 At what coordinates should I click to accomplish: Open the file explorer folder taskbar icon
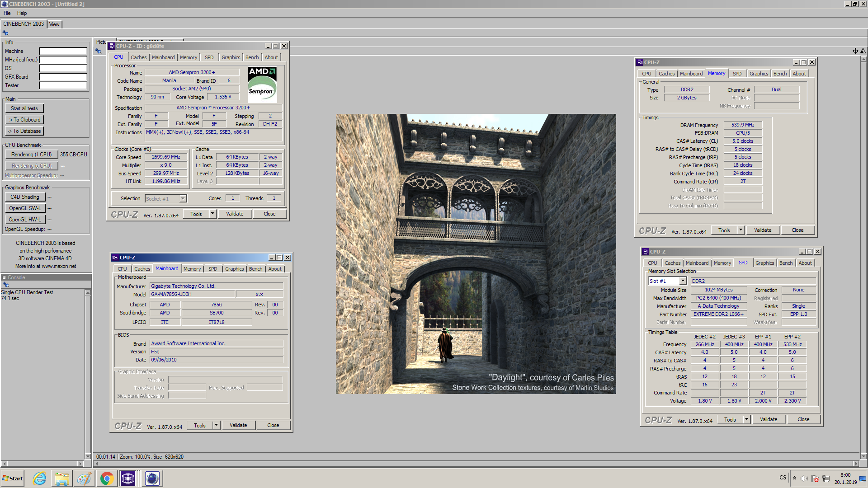pyautogui.click(x=62, y=479)
